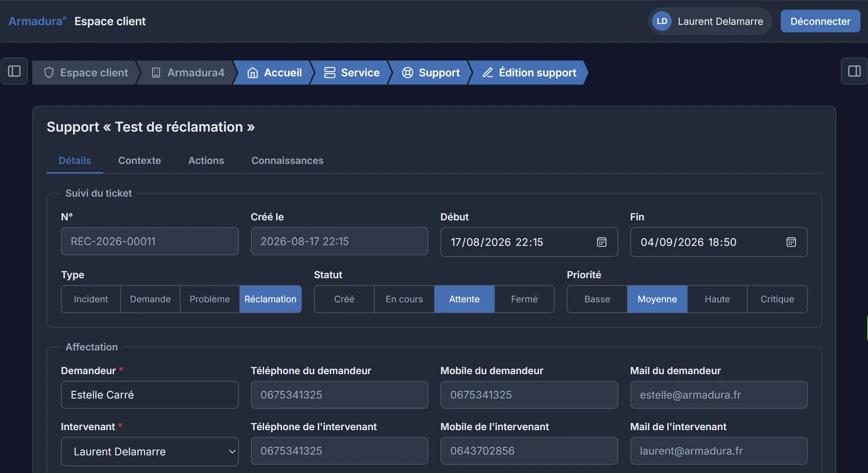Open the Fin calendar picker icon

(791, 242)
